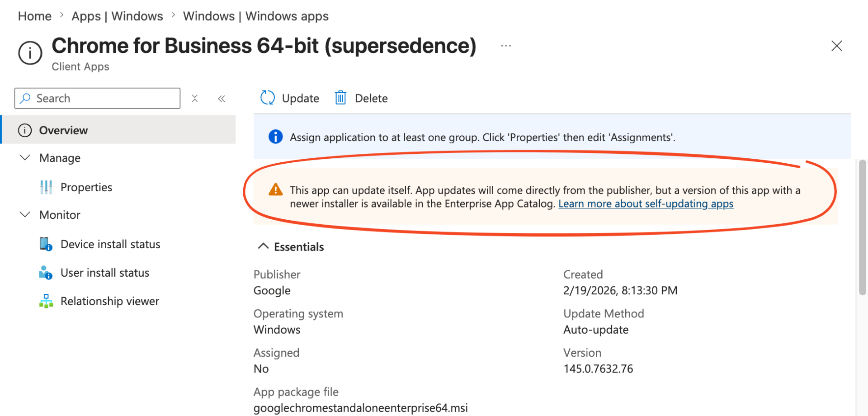
Task: Go to Home breadcrumb
Action: 35,16
